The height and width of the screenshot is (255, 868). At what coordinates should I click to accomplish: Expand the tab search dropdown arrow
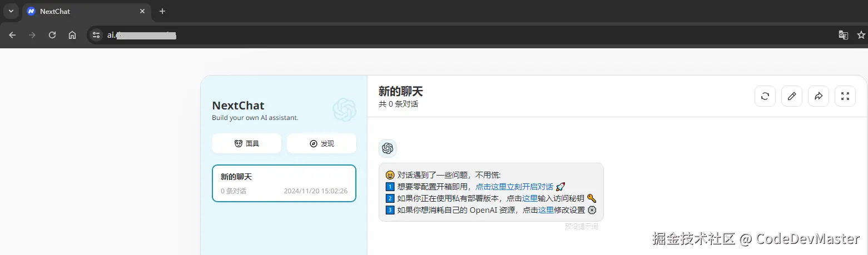[x=11, y=11]
